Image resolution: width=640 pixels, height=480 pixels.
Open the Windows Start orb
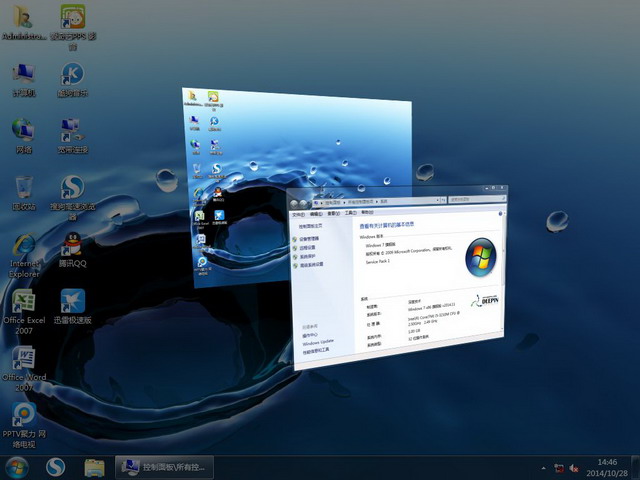click(x=17, y=468)
